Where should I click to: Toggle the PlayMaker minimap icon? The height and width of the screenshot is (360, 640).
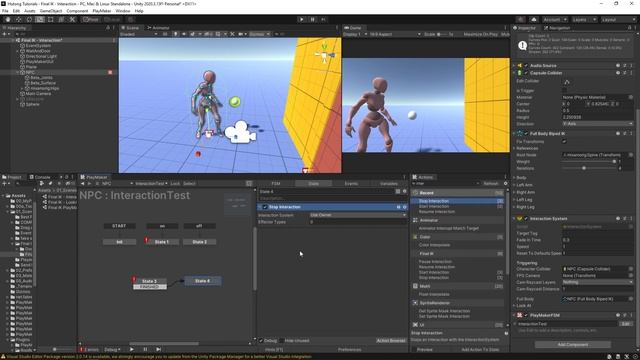[249, 184]
